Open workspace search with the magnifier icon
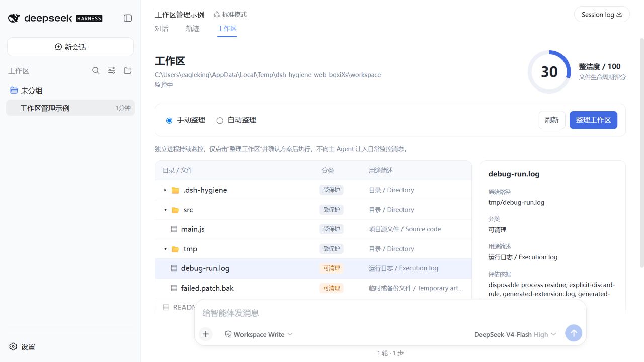 96,71
